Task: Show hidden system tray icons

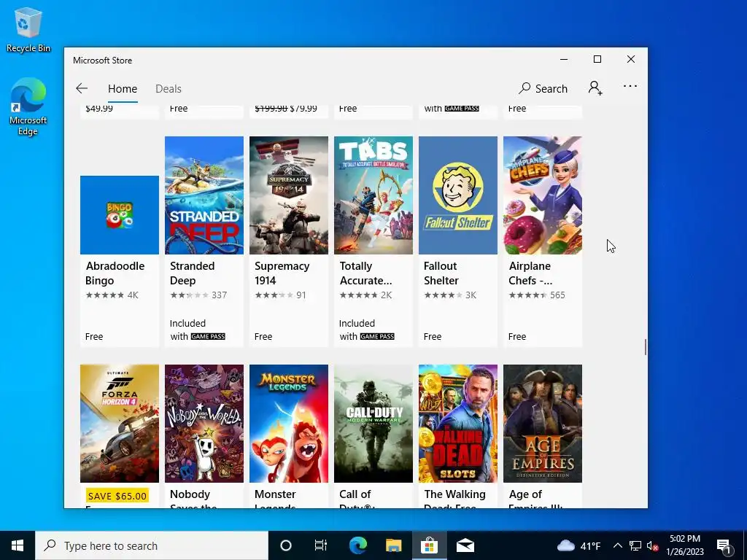Action: pyautogui.click(x=617, y=545)
